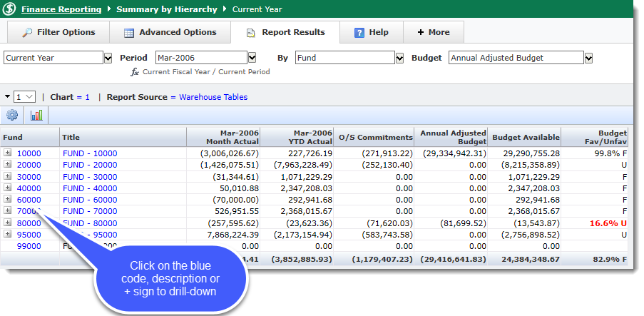
Task: Expand fund 40000 row plus sign
Action: tap(8, 188)
